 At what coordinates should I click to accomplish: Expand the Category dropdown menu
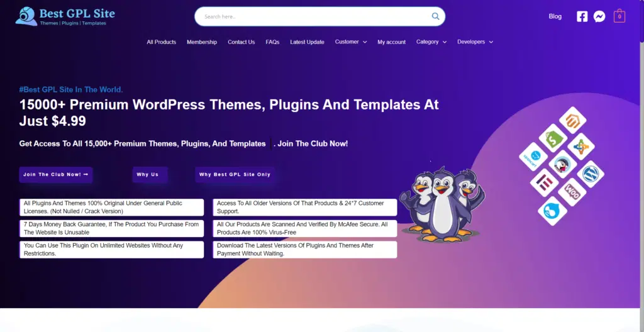tap(431, 42)
